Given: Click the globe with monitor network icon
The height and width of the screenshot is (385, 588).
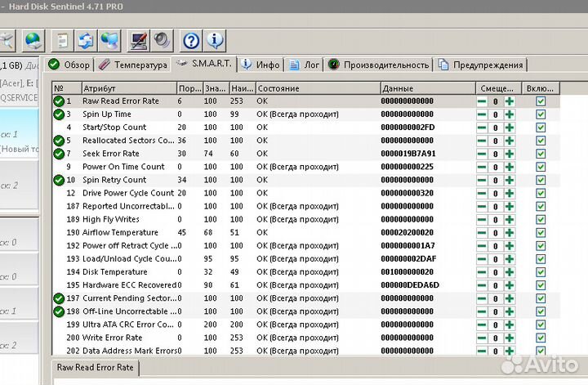Looking at the screenshot, I should pyautogui.click(x=109, y=39).
